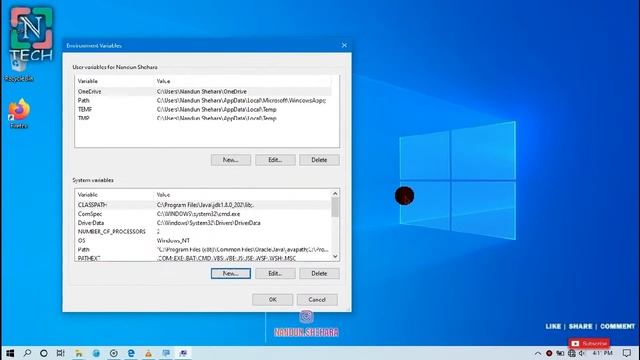Select the OS system variable
Image resolution: width=640 pixels, height=360 pixels.
click(204, 241)
